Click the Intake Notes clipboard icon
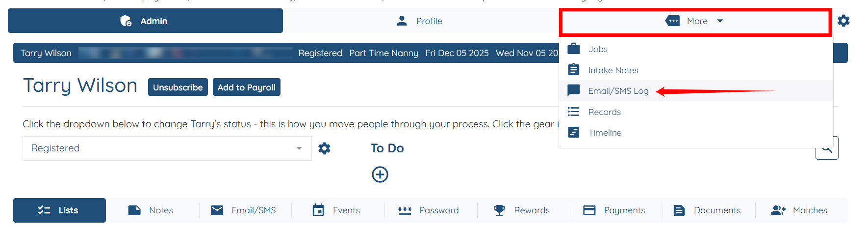Viewport: 868px width, 230px height. [573, 70]
